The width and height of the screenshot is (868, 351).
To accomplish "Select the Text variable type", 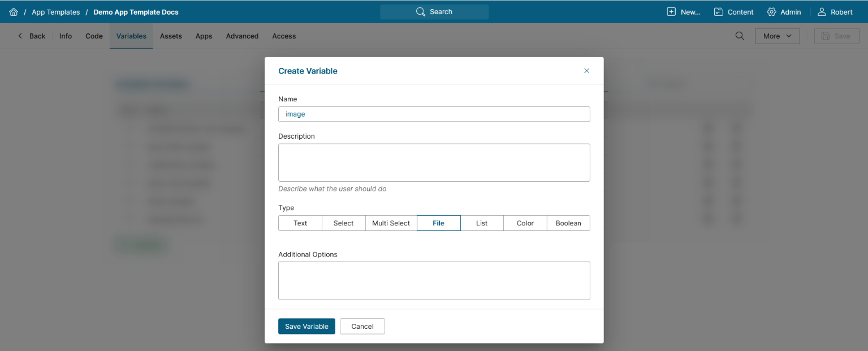I will pos(300,223).
